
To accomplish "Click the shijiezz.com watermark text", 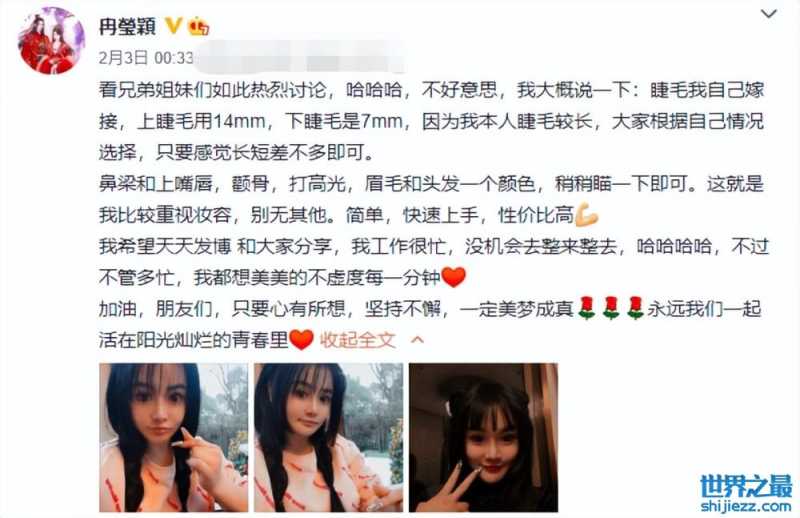I will coord(746,506).
